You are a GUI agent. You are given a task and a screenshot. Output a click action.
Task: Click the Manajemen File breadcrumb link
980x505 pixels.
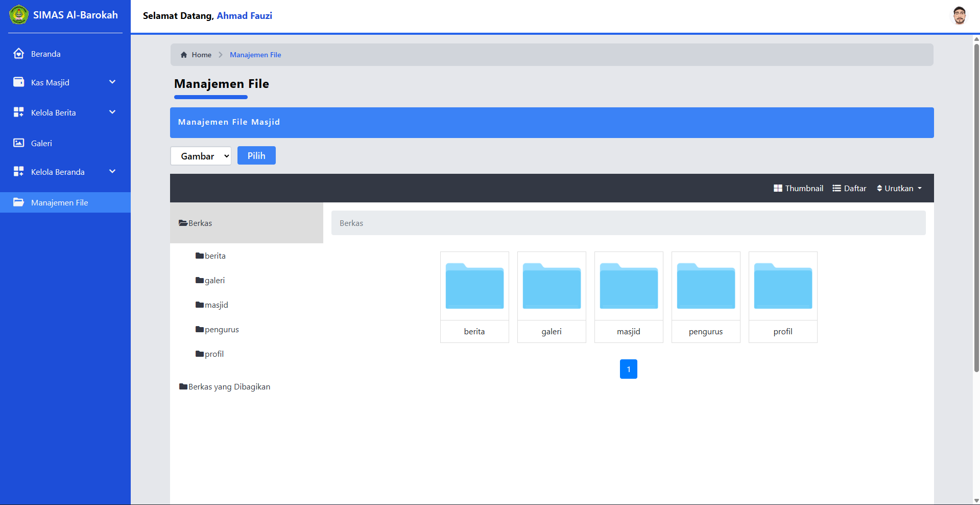pos(255,55)
